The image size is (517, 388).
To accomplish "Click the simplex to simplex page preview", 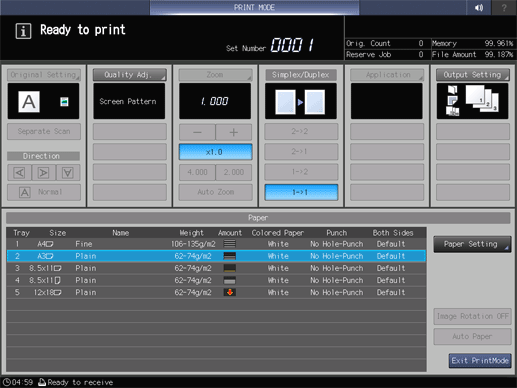I will pos(300,101).
